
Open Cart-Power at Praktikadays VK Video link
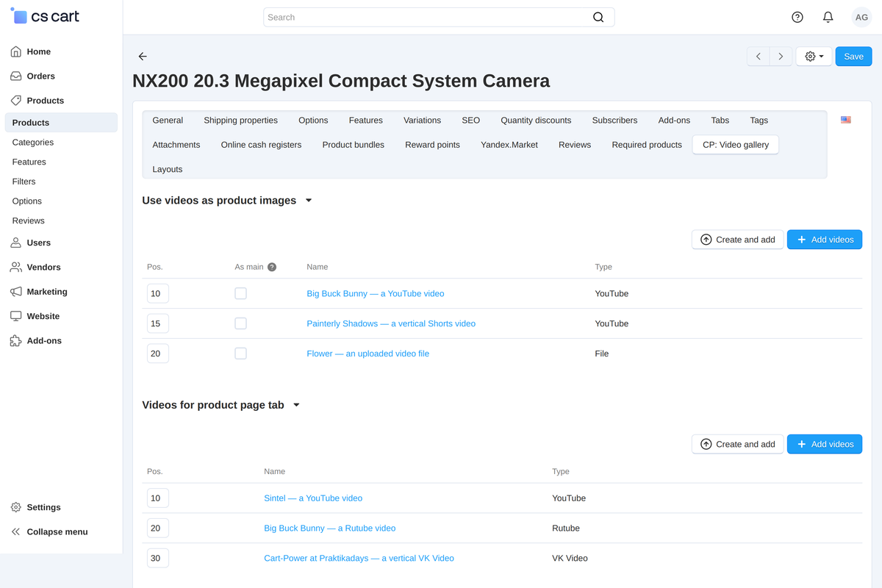click(x=359, y=559)
